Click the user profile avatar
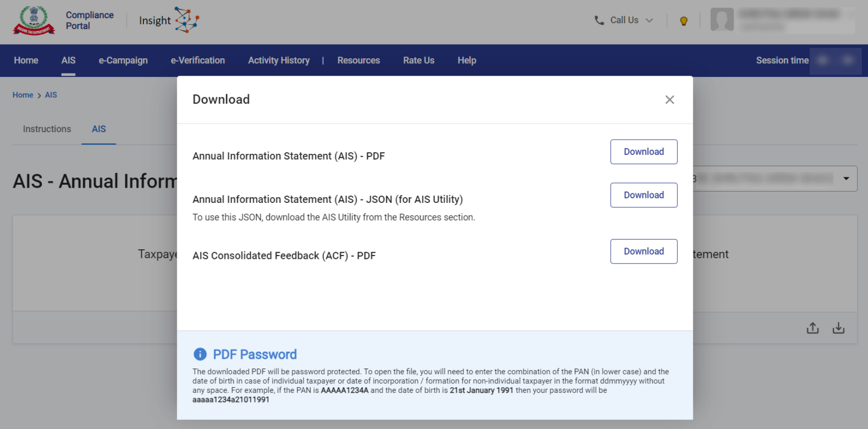868x429 pixels. 722,20
